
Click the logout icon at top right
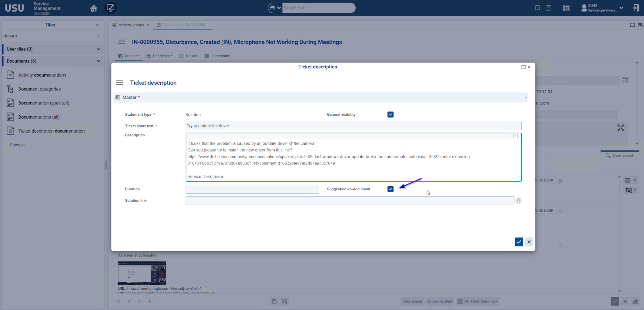(636, 8)
